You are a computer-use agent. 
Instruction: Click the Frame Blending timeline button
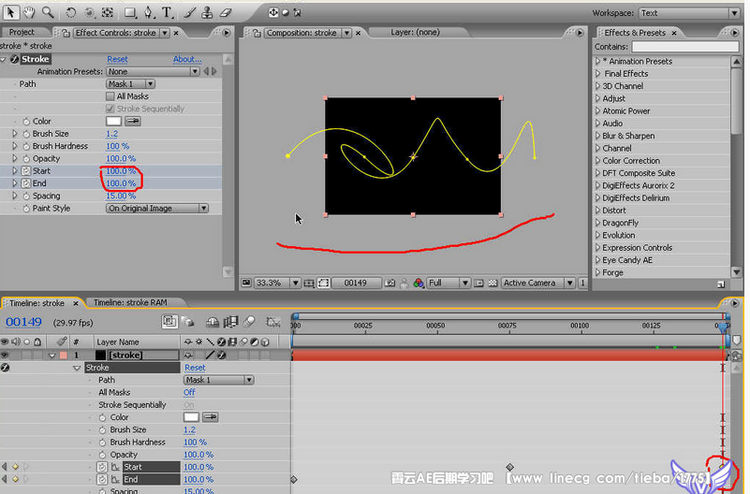point(231,322)
